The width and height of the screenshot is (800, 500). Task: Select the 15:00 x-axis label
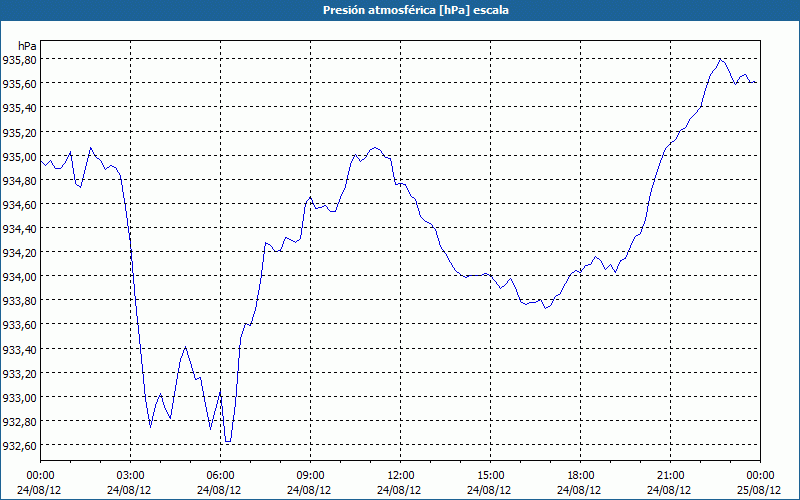point(490,476)
